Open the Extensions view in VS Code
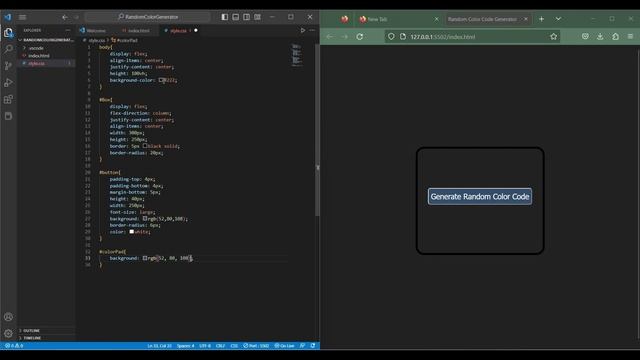Viewport: 640px width, 360px height. (8, 99)
